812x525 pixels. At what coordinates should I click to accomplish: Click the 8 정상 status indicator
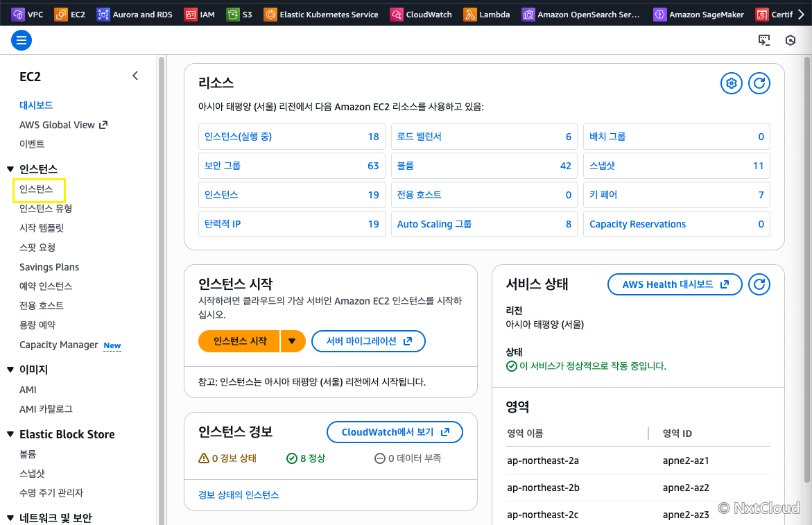(306, 458)
